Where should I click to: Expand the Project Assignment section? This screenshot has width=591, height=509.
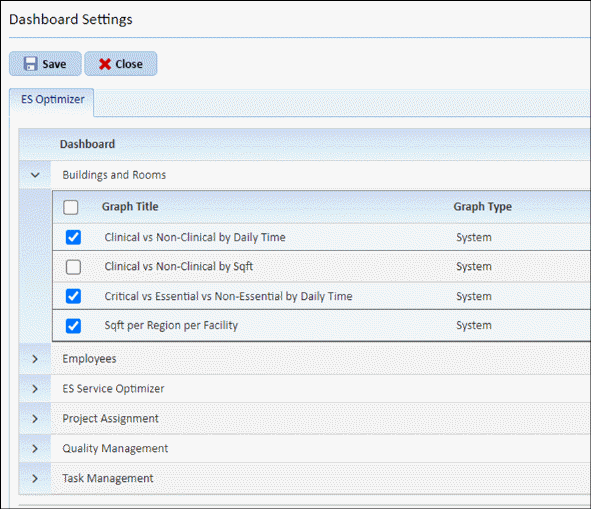pyautogui.click(x=35, y=419)
